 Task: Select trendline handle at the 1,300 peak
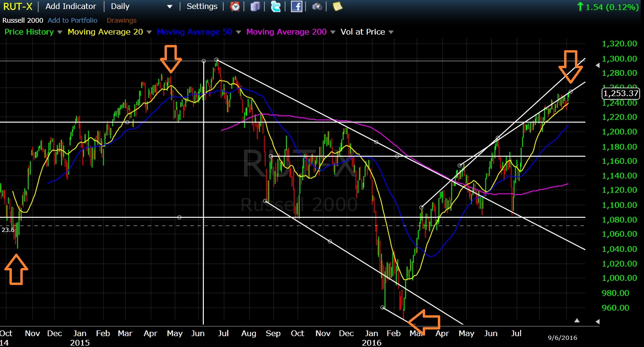tap(217, 60)
